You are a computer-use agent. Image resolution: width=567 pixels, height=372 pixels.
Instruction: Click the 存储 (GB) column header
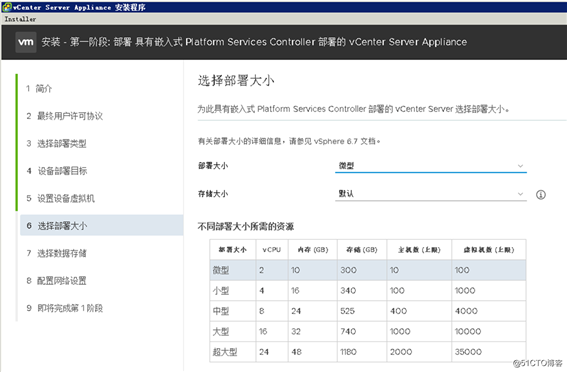362,249
